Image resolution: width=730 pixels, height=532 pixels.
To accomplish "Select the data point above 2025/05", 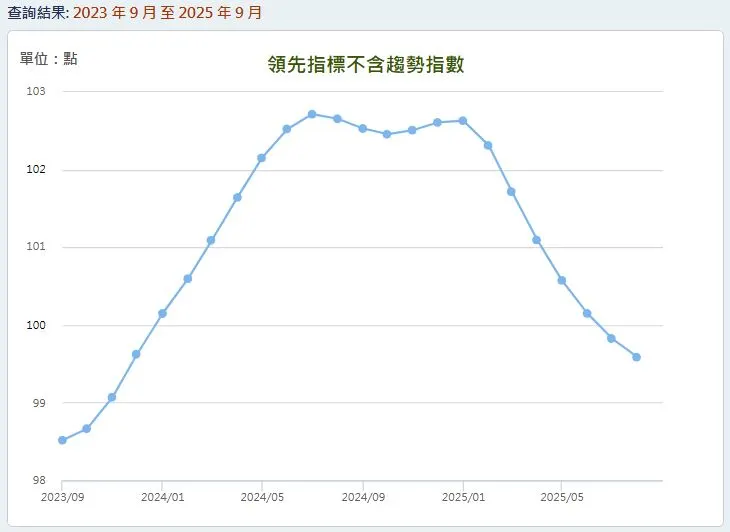I will (562, 281).
